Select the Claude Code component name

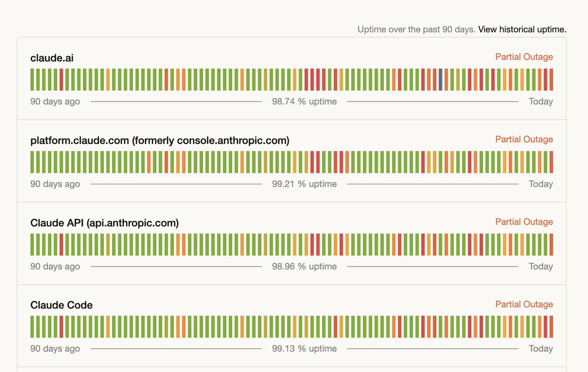click(x=61, y=305)
